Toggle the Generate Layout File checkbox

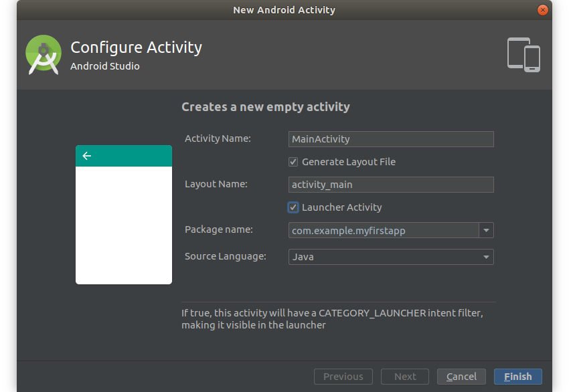point(293,162)
